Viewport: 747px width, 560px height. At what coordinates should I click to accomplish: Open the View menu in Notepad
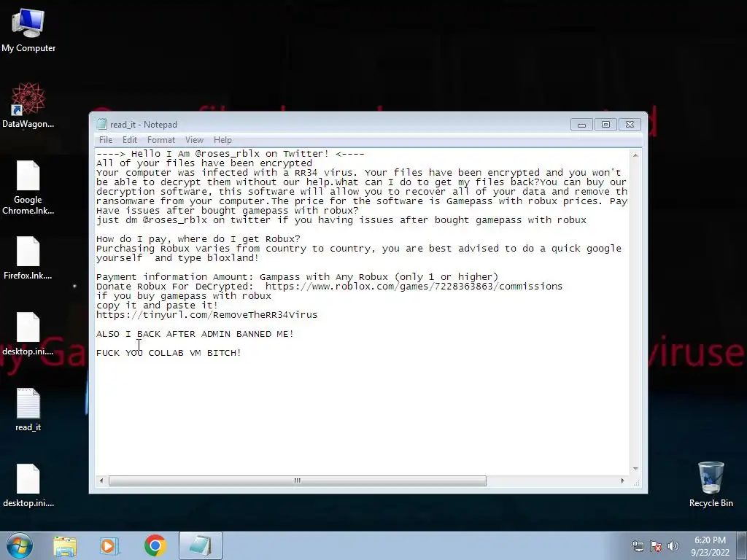[194, 139]
